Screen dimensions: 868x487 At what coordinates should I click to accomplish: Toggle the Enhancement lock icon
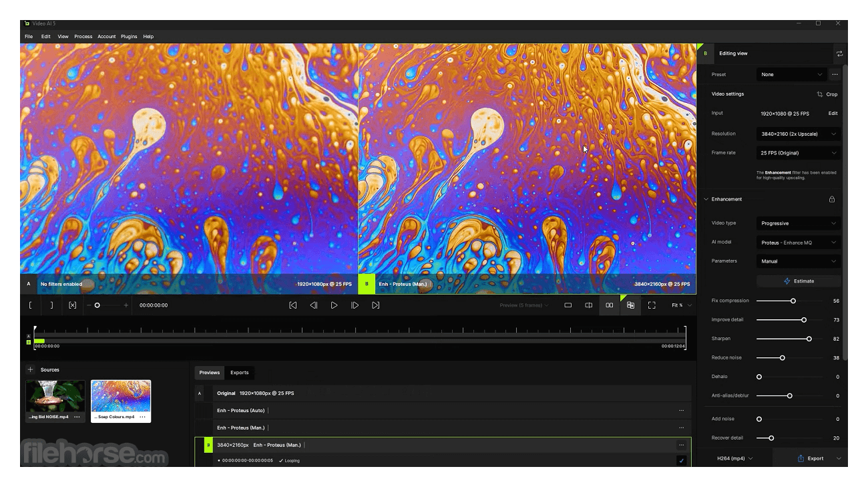pyautogui.click(x=832, y=199)
